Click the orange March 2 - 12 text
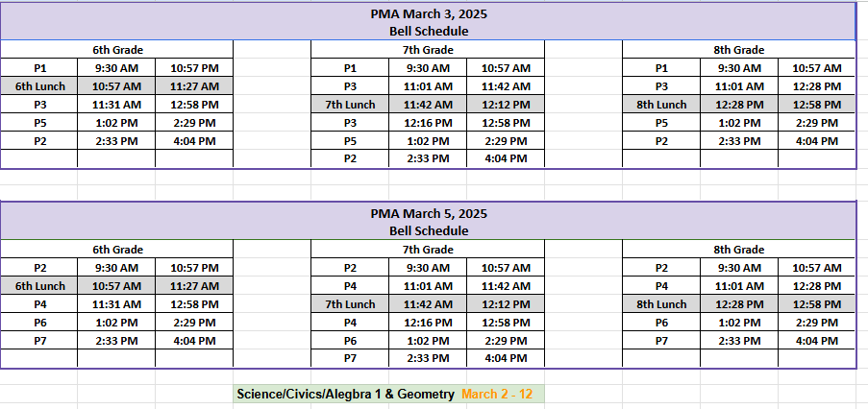 [x=499, y=394]
